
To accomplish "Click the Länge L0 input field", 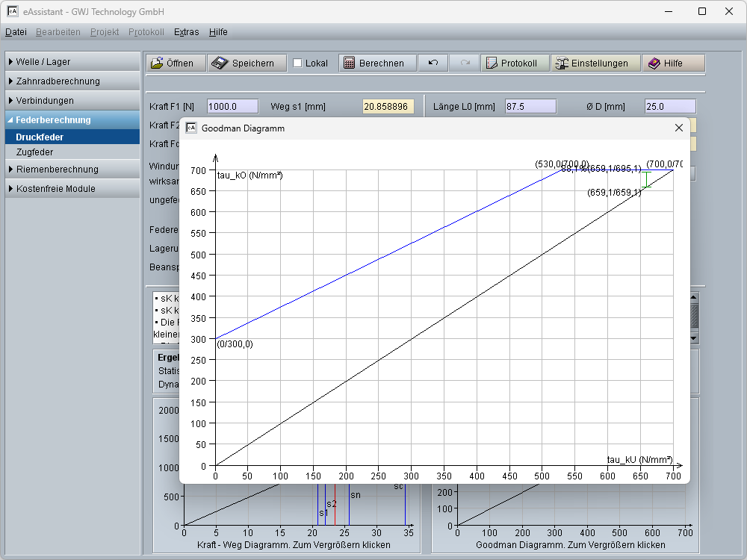I will click(530, 107).
